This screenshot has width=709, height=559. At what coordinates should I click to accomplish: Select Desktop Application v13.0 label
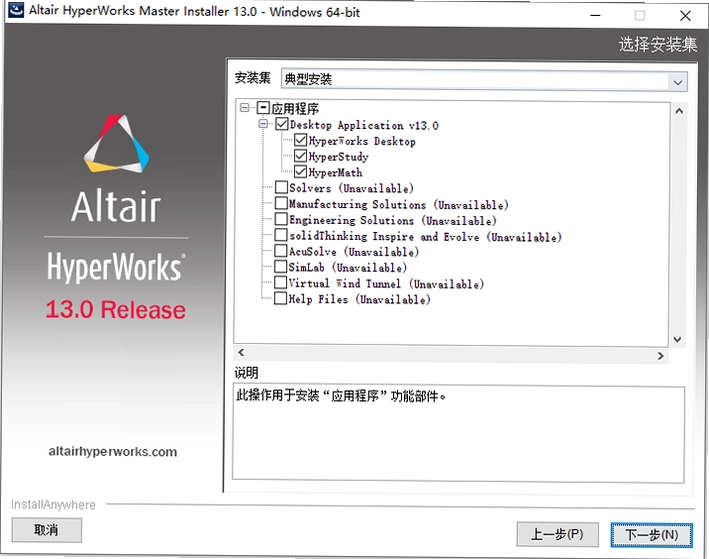tap(364, 125)
